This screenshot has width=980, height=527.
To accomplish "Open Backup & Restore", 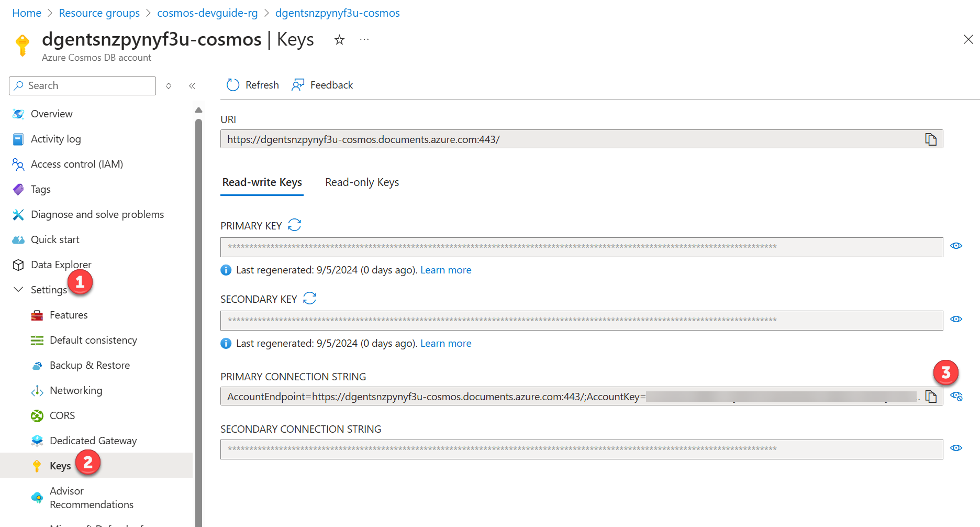I will [x=90, y=365].
